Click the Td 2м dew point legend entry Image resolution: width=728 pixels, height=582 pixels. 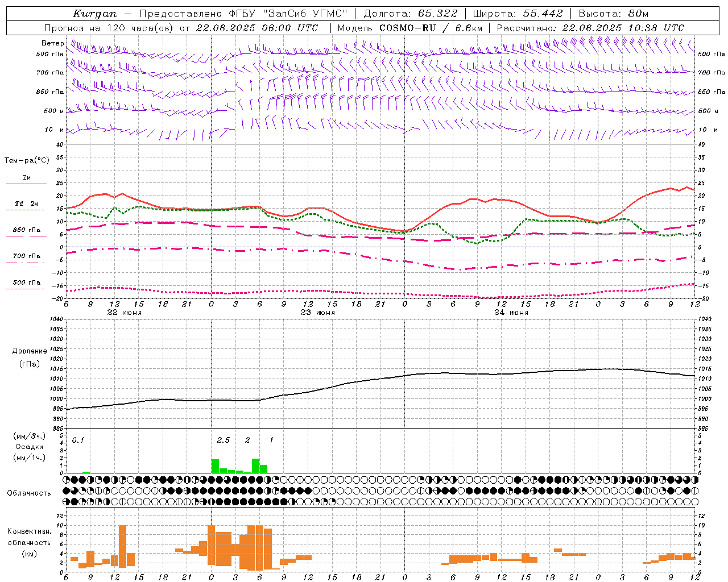pos(26,203)
